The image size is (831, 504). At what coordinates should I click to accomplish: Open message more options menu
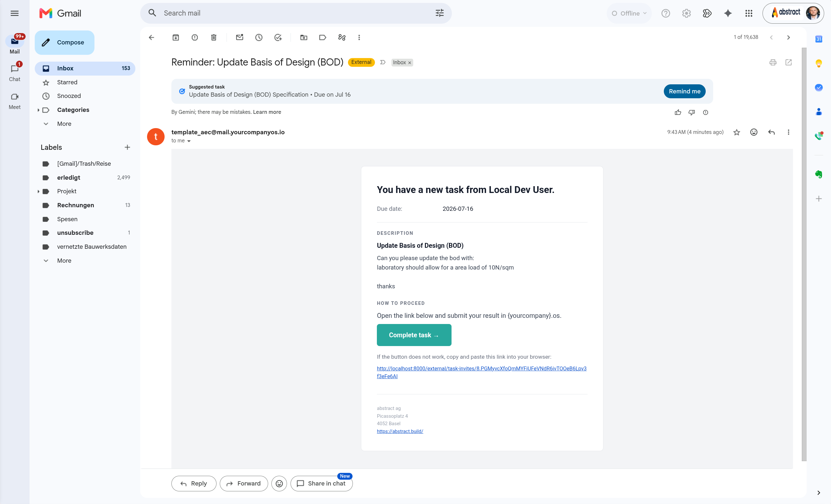coord(788,132)
